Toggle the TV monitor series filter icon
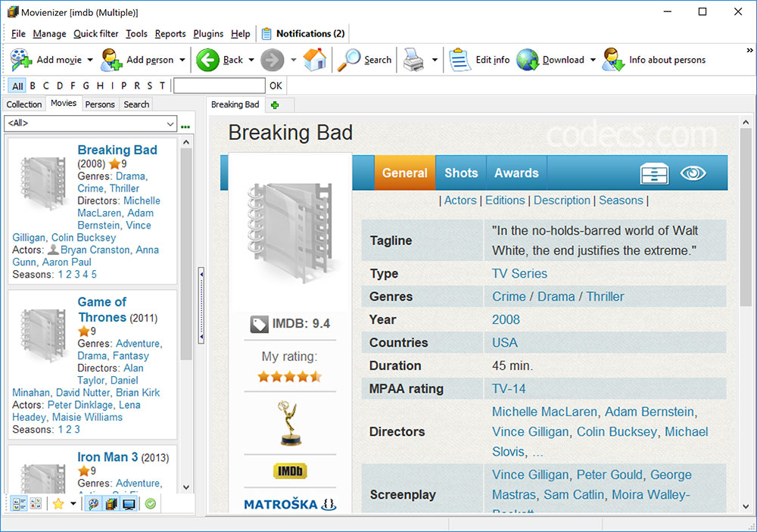 click(x=129, y=504)
